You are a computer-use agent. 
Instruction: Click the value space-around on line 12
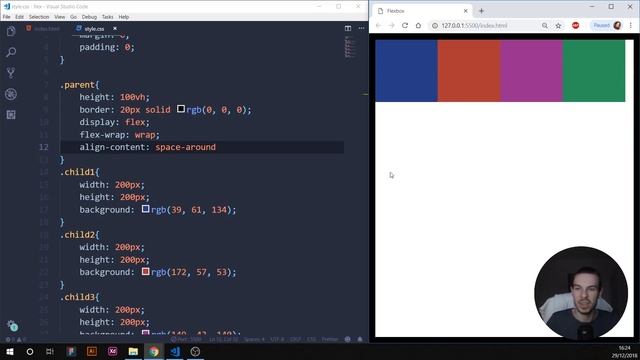(x=185, y=147)
